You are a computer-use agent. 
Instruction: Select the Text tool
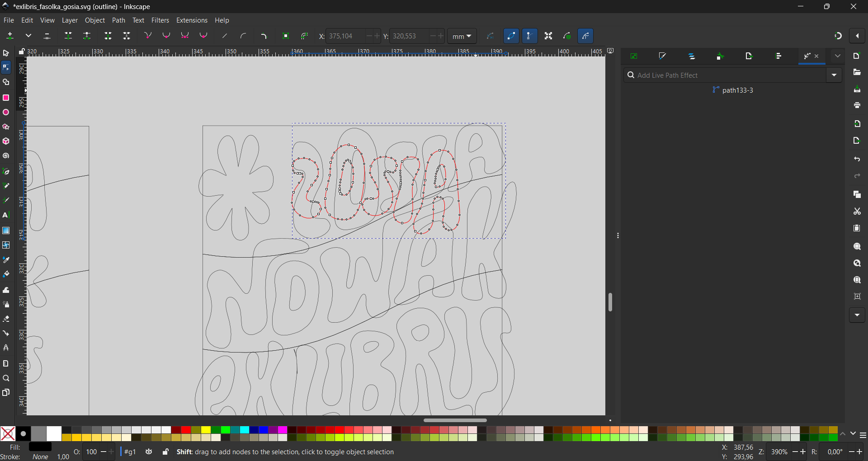tap(6, 216)
